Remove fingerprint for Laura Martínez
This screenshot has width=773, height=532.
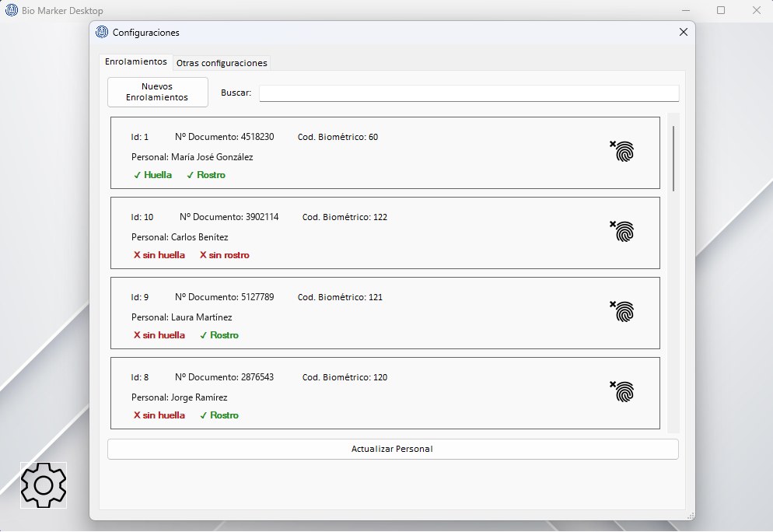[x=621, y=311]
